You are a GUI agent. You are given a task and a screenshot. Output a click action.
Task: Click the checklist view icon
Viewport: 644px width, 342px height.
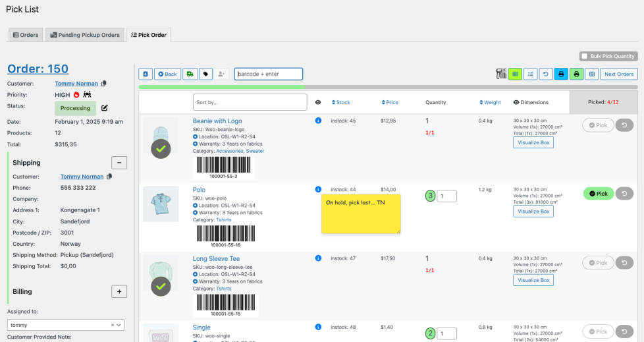530,74
